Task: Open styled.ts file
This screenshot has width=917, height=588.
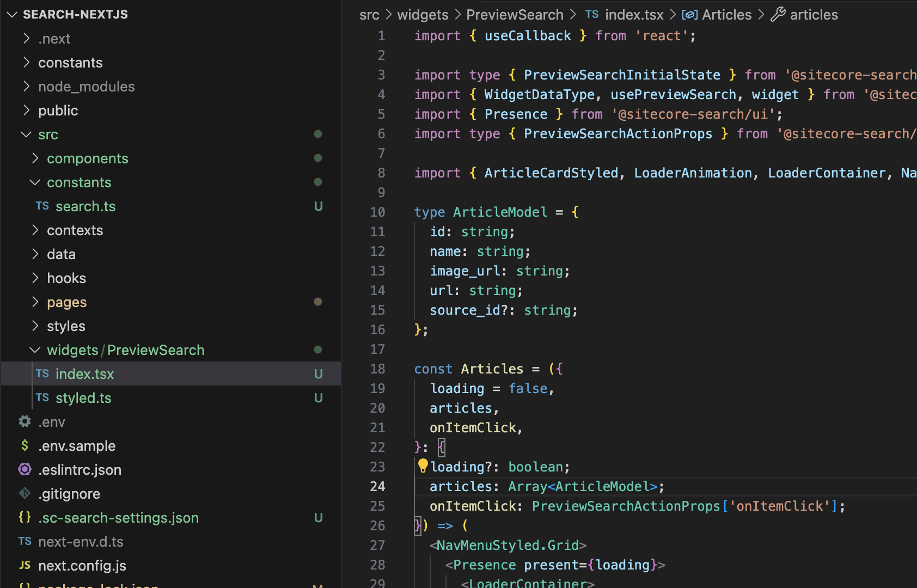Action: 83,398
